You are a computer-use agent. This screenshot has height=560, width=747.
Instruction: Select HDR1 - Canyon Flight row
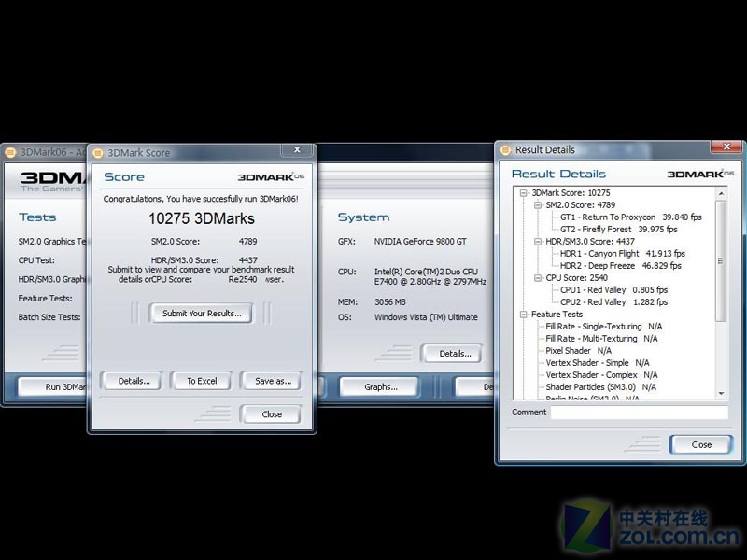click(x=622, y=253)
